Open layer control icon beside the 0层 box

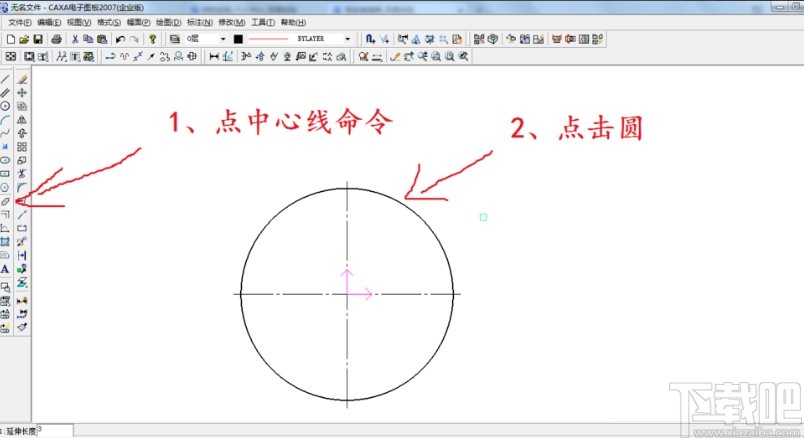[x=175, y=39]
